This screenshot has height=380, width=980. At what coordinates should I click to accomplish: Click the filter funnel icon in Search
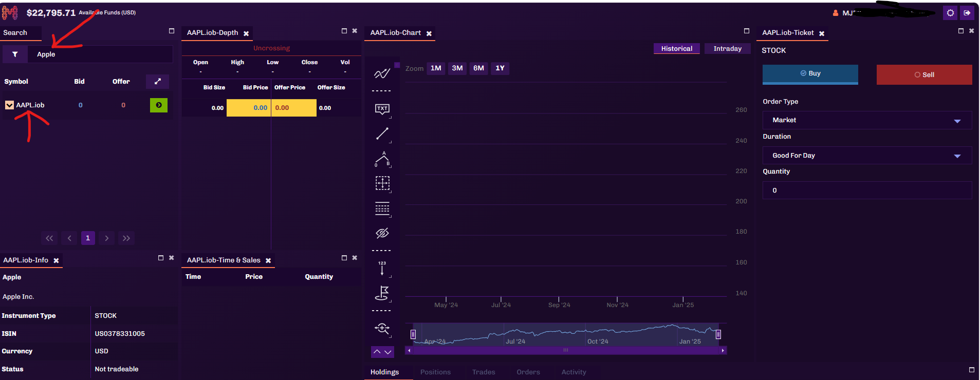15,54
